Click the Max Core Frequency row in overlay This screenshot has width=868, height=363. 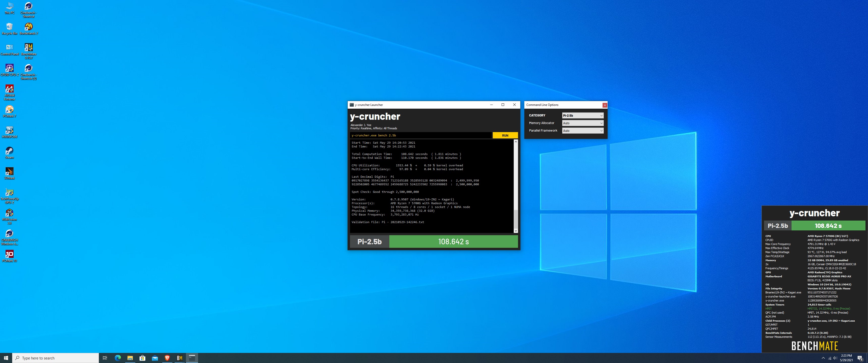815,244
